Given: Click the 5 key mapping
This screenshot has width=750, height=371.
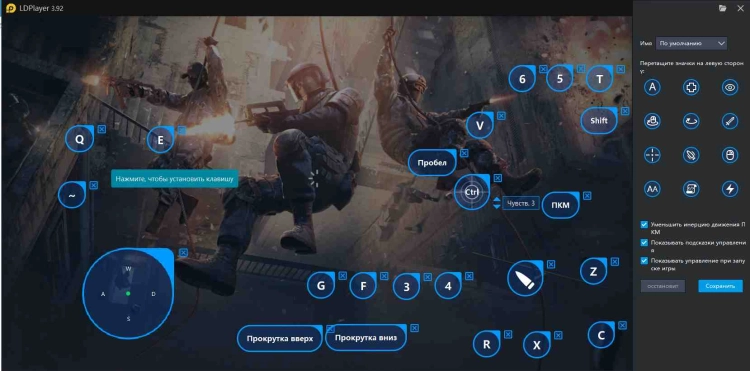Looking at the screenshot, I should point(560,78).
